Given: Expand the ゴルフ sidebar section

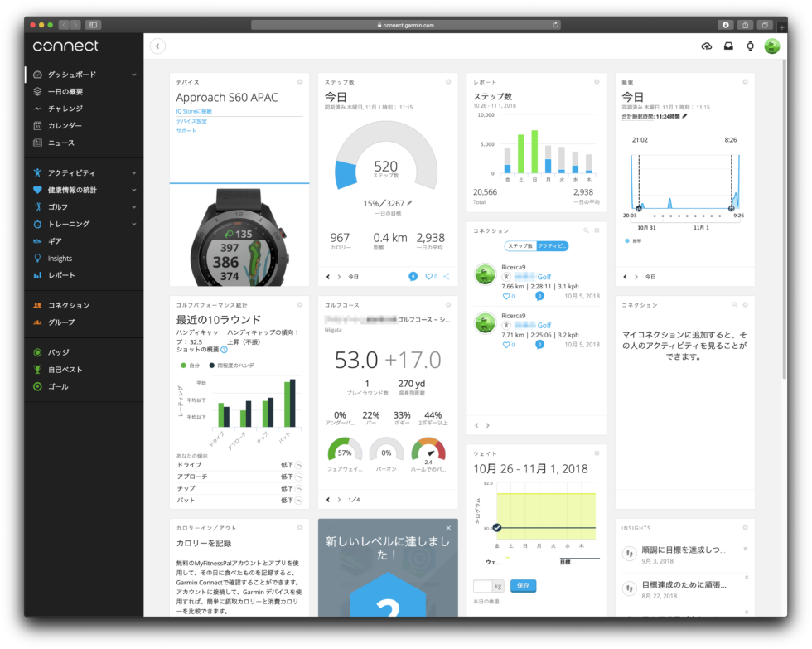Looking at the screenshot, I should (134, 207).
